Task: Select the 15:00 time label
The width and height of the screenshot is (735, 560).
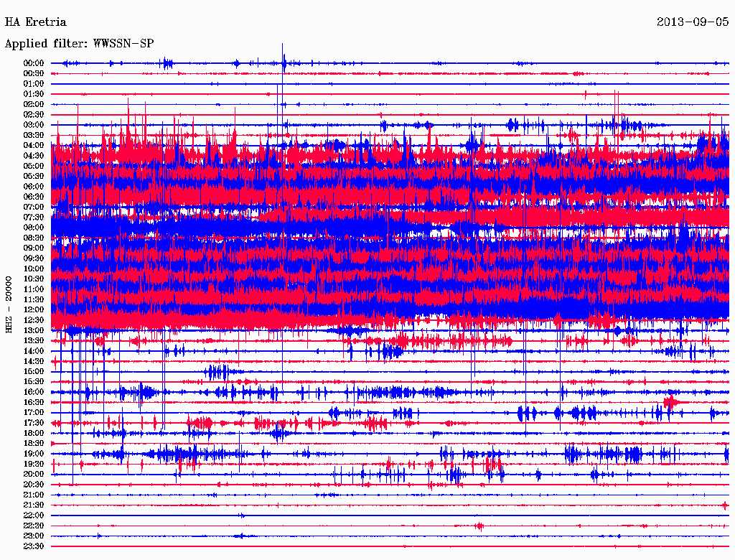Action: point(34,371)
